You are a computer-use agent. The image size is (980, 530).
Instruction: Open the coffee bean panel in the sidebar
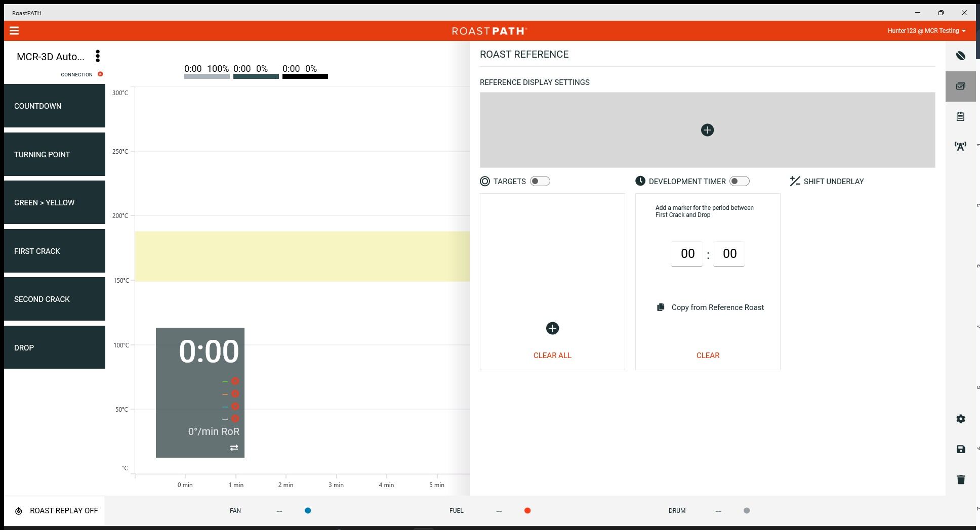[x=960, y=56]
